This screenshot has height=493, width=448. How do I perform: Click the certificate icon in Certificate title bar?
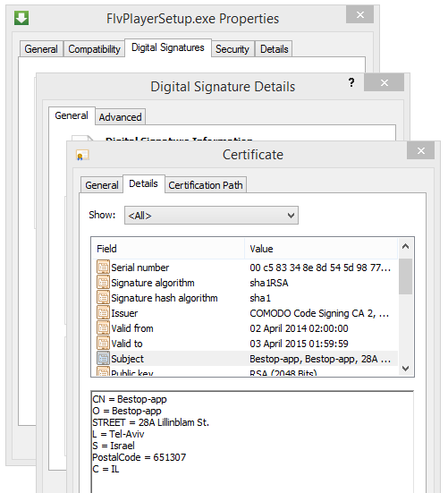(x=82, y=155)
